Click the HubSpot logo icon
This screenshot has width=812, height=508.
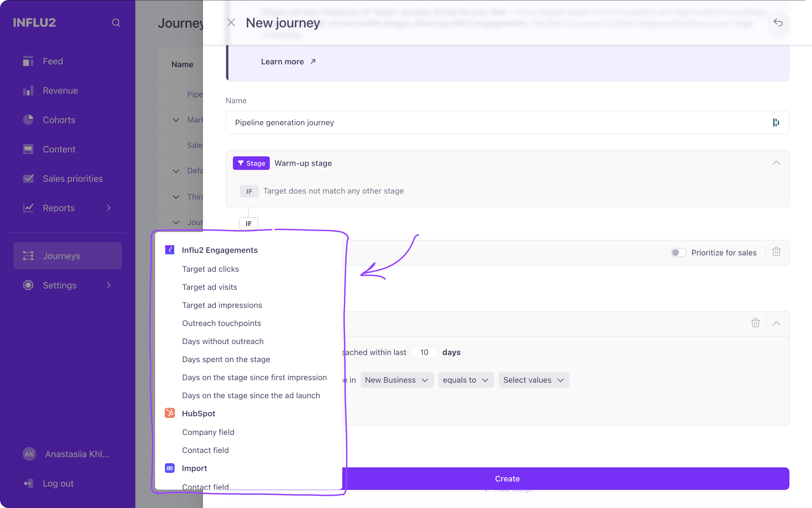(x=170, y=413)
